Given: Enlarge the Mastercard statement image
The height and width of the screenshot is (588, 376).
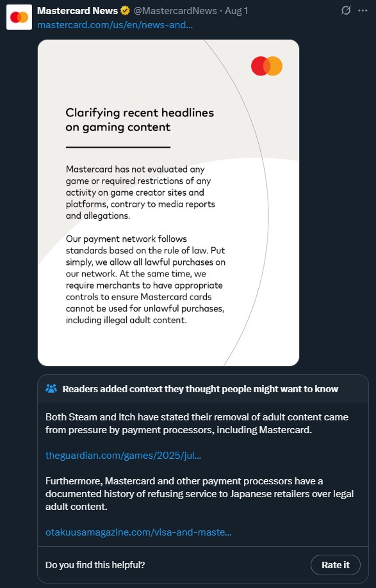Looking at the screenshot, I should tap(168, 203).
